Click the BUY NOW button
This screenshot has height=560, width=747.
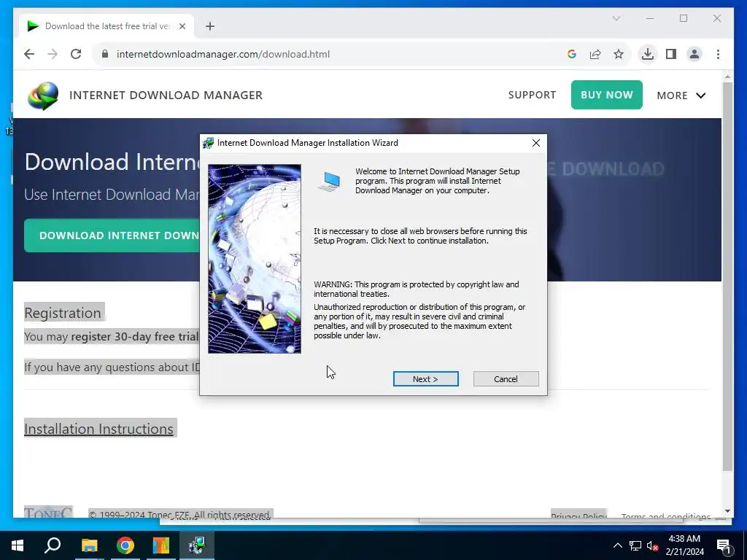(x=606, y=95)
